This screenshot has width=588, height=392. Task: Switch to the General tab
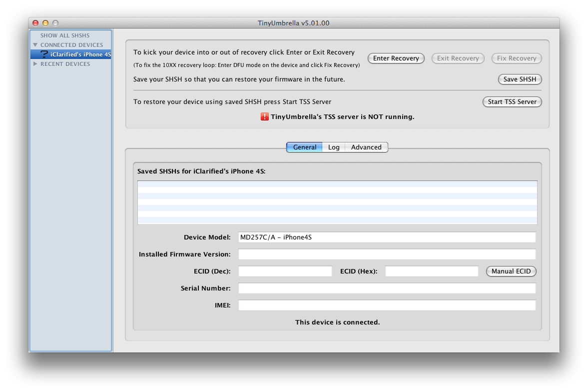[304, 147]
